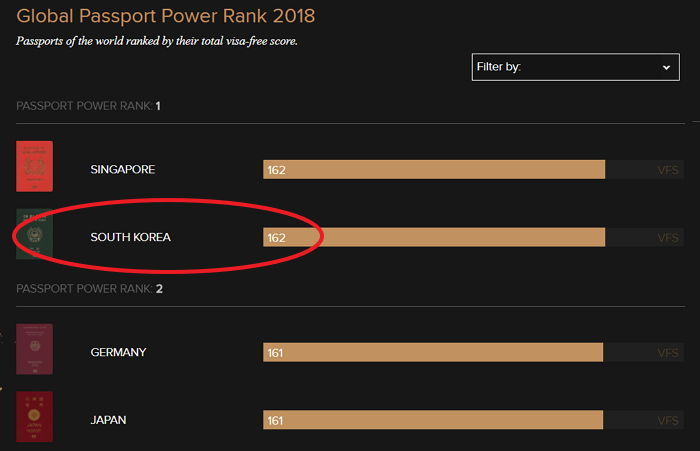Click the Filter by dropdown chevron arrow

[x=666, y=67]
